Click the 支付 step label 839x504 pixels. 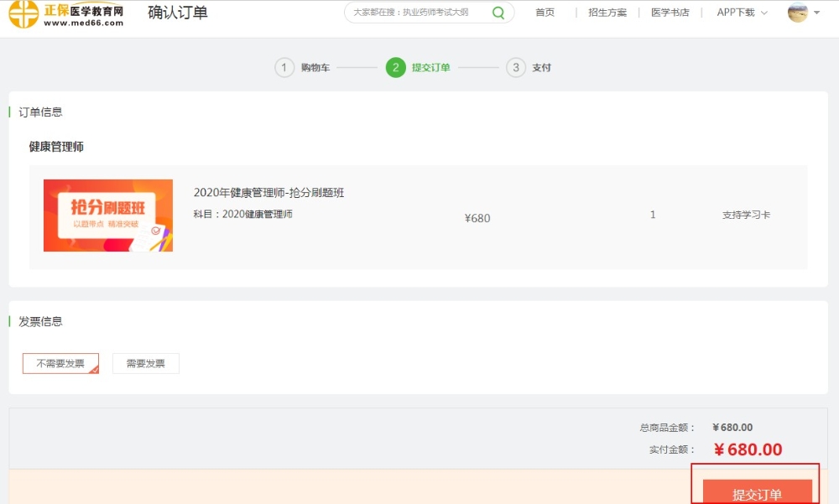click(x=541, y=68)
